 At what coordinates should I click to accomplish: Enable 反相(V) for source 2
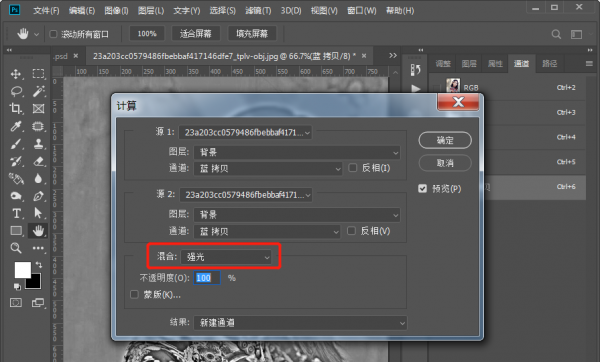351,231
